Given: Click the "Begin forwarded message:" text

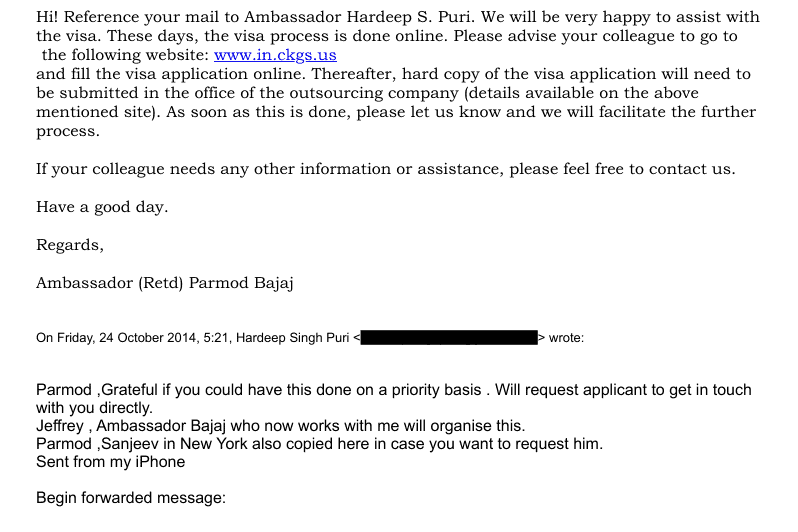Looking at the screenshot, I should click(x=131, y=498).
